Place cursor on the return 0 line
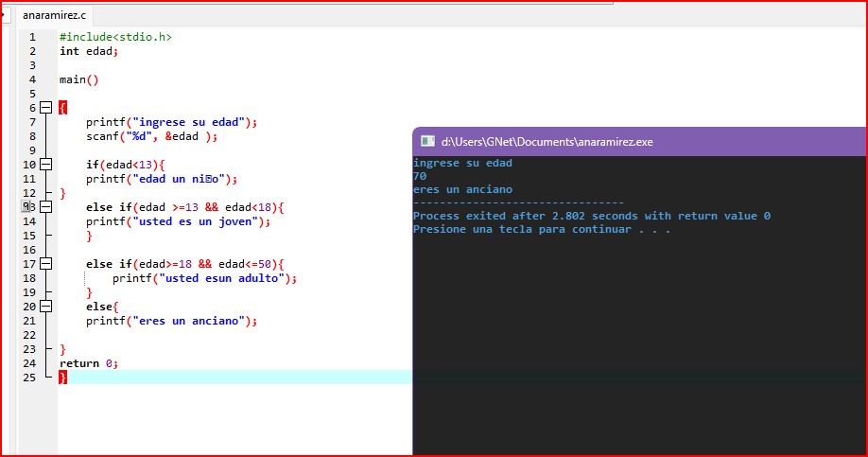 click(x=88, y=363)
